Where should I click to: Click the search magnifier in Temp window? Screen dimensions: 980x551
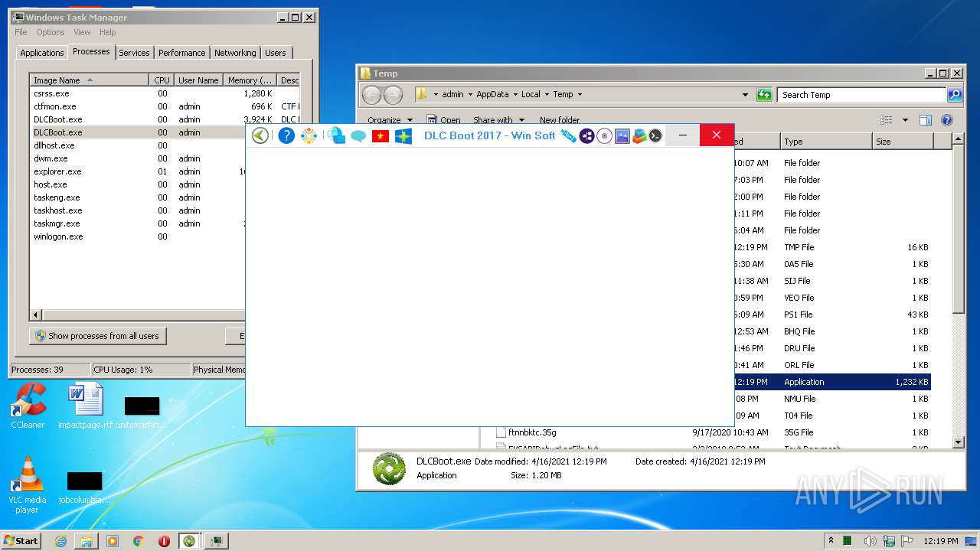pos(954,95)
